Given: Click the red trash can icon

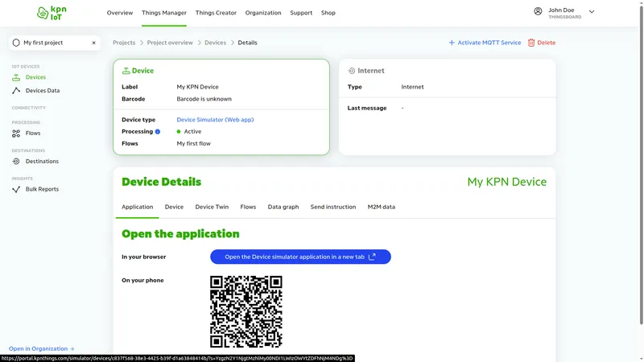Looking at the screenshot, I should 531,43.
